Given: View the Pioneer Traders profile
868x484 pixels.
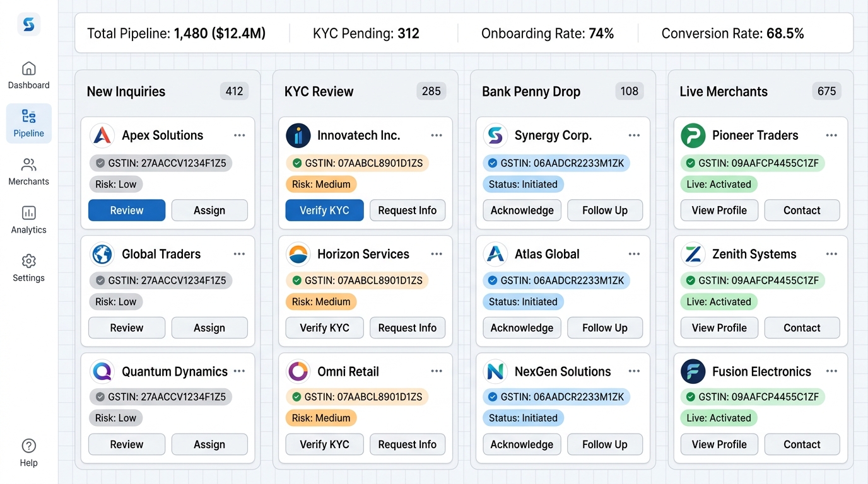Looking at the screenshot, I should (x=719, y=210).
